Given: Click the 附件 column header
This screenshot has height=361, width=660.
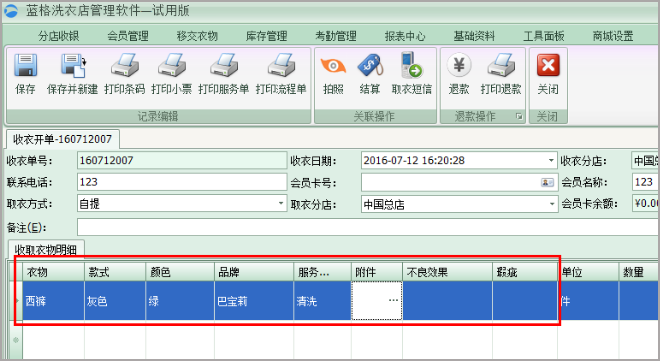Looking at the screenshot, I should [x=377, y=272].
